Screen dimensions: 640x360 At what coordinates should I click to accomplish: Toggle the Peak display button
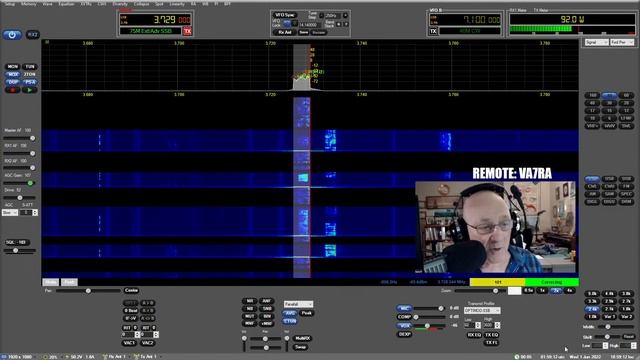click(x=307, y=313)
